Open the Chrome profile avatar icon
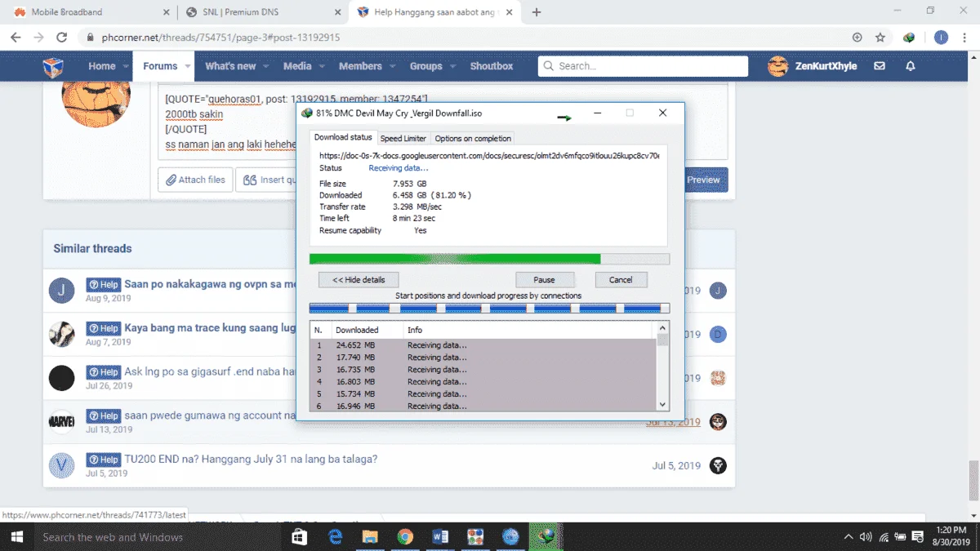The image size is (980, 551). click(941, 38)
